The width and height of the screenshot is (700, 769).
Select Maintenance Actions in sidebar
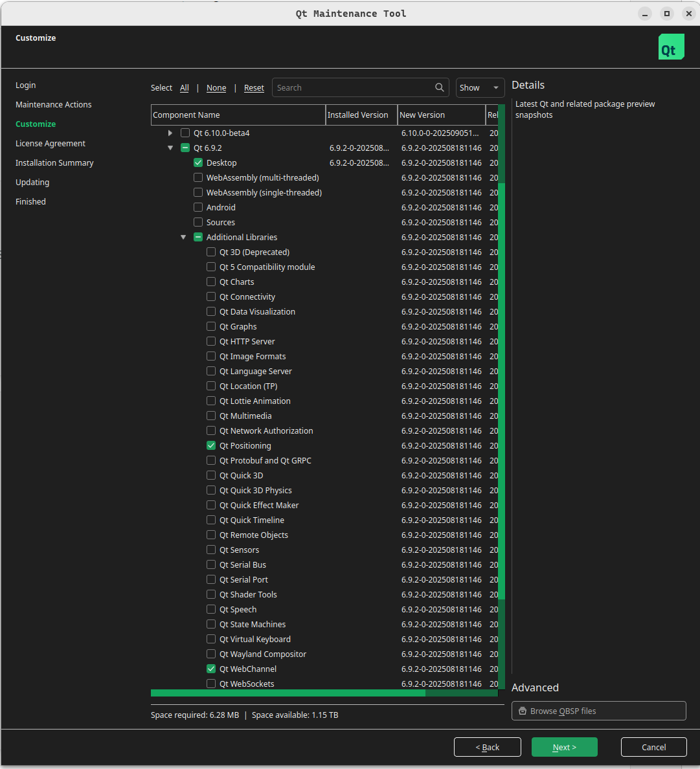[54, 104]
